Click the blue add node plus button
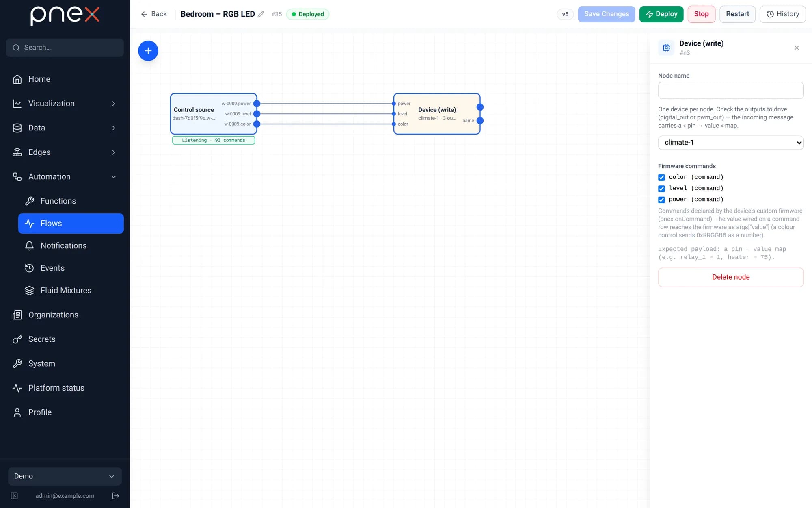Image resolution: width=812 pixels, height=508 pixels. 148,51
